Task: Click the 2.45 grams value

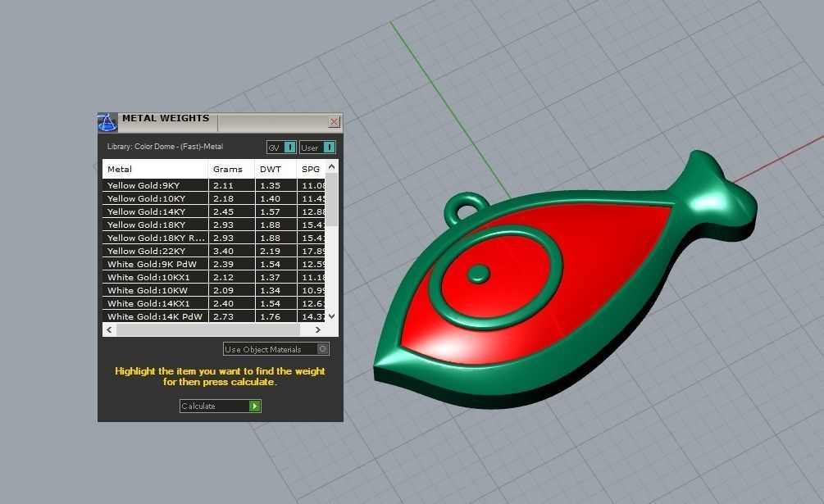Action: (223, 211)
